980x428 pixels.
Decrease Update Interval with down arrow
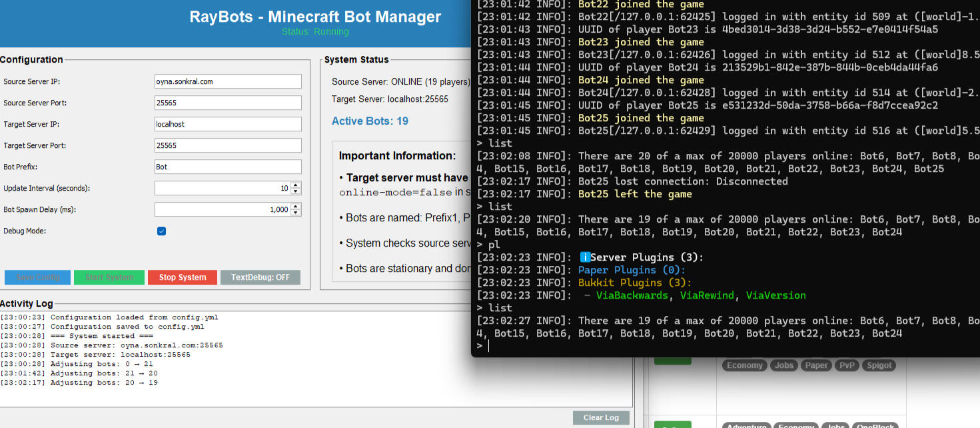coord(296,191)
